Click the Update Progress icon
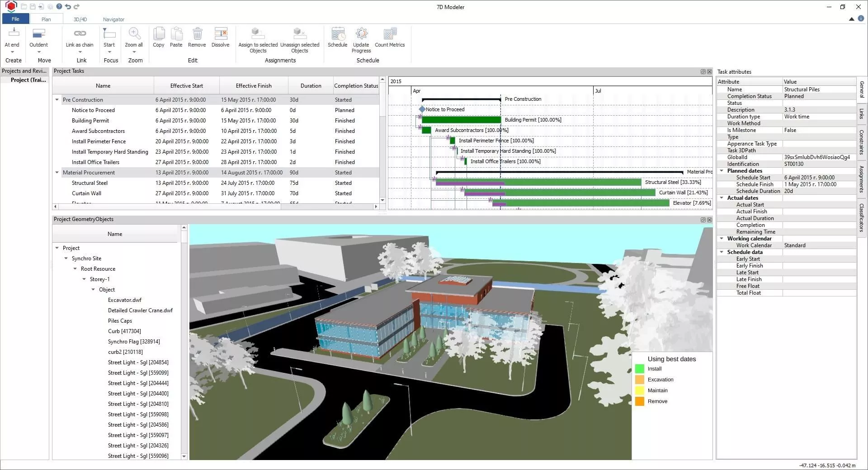This screenshot has width=868, height=470. 361,34
